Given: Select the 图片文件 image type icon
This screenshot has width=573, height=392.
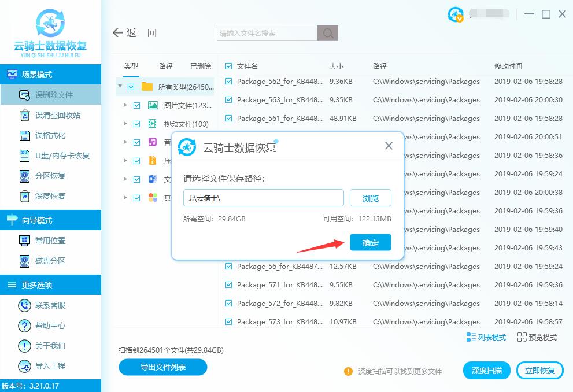Looking at the screenshot, I should point(153,105).
